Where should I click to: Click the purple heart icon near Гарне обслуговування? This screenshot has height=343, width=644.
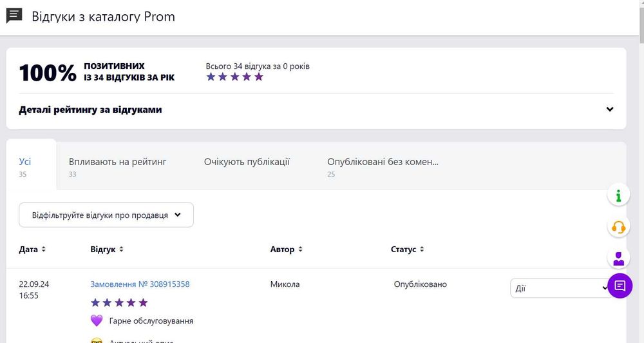click(x=97, y=320)
